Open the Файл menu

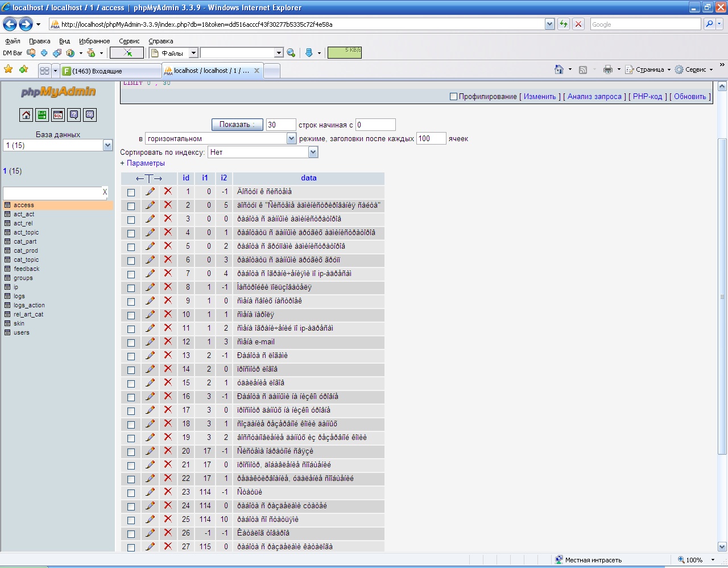13,41
